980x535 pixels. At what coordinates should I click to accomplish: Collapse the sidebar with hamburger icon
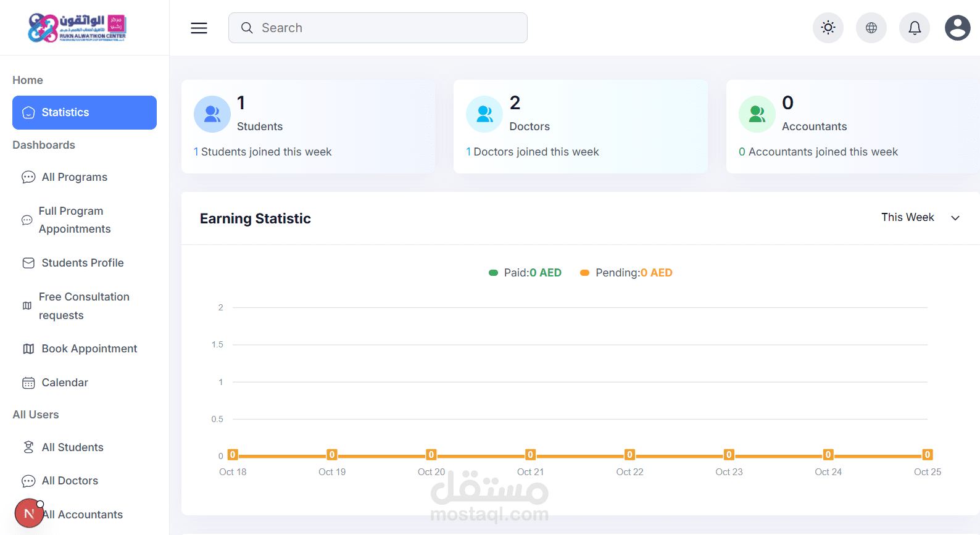pos(199,28)
